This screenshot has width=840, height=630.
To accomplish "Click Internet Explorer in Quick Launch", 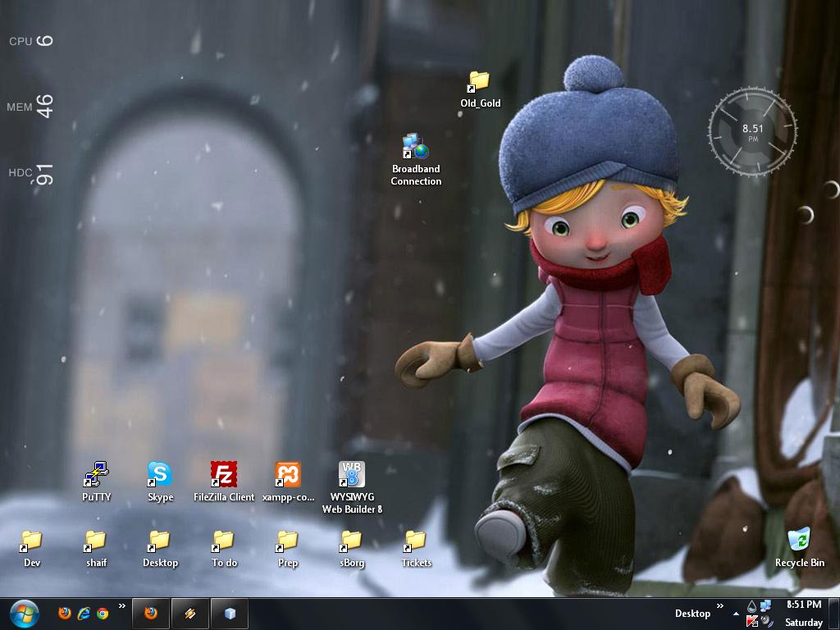I will point(84,613).
